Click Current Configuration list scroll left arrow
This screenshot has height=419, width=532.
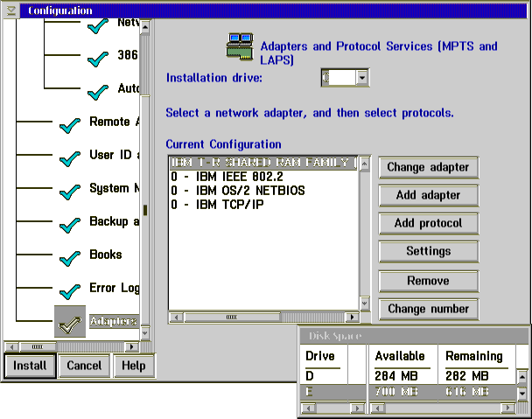176,318
